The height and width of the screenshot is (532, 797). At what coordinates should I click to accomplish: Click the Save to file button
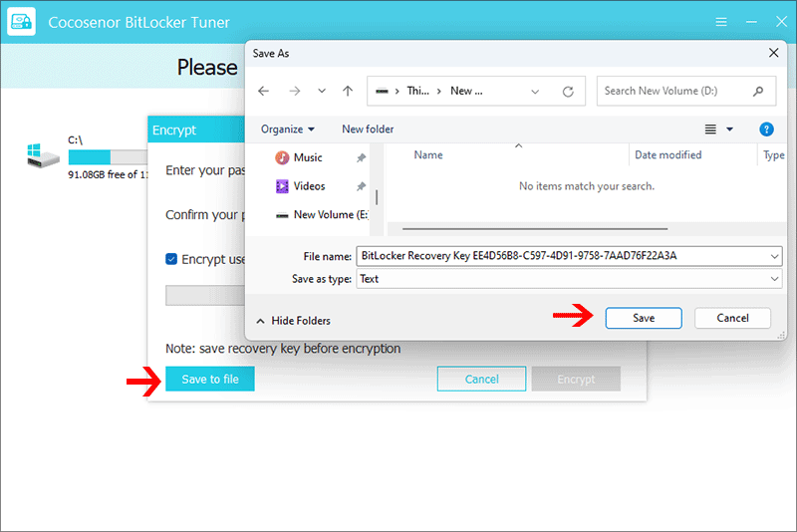[x=210, y=379]
